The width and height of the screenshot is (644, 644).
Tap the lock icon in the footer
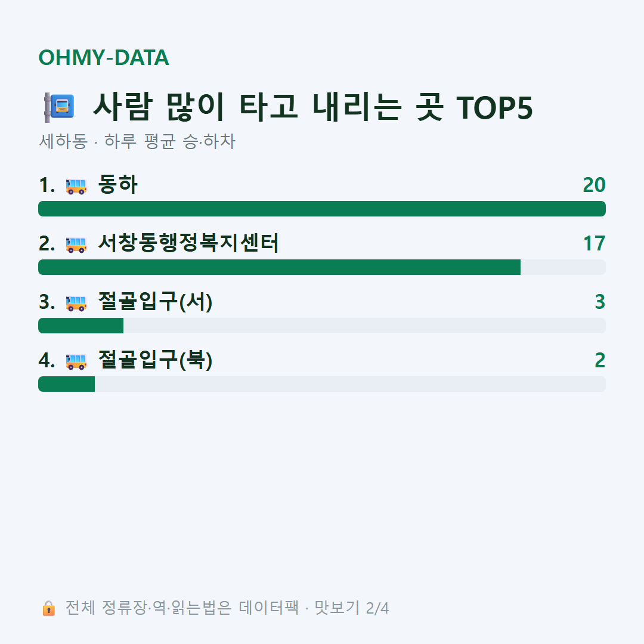pos(48,608)
